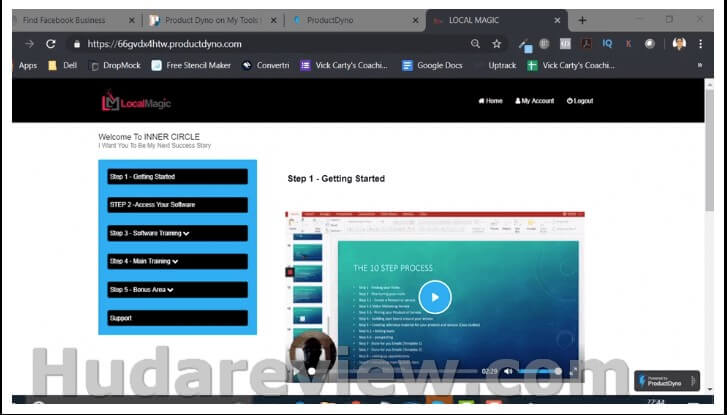The width and height of the screenshot is (727, 415).
Task: Go to Home in site navigation
Action: [x=490, y=101]
